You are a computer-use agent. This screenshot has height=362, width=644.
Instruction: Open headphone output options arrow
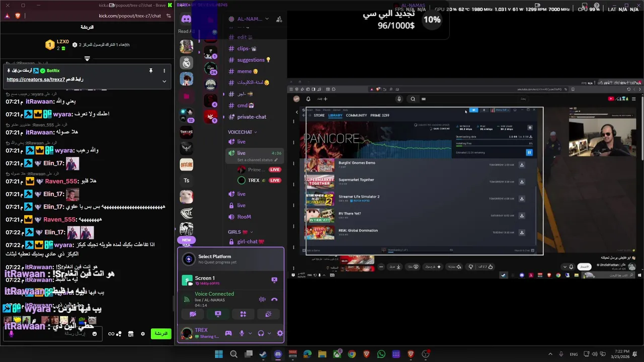point(269,333)
